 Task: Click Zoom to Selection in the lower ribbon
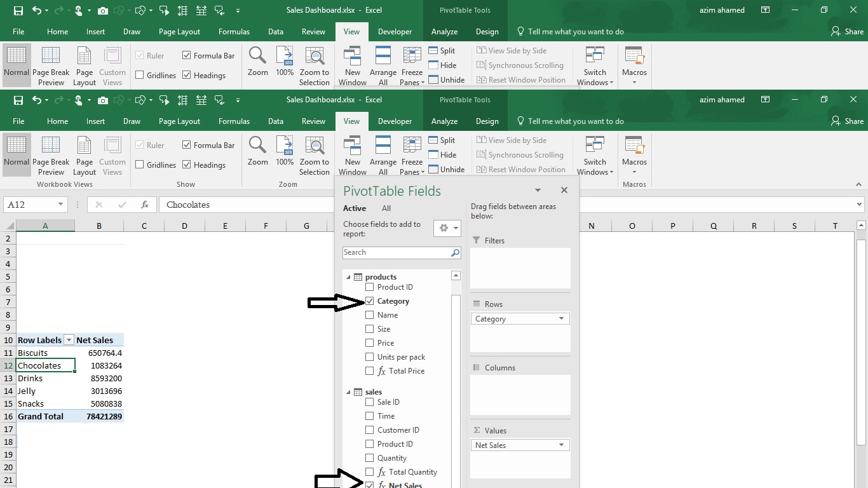pos(315,154)
